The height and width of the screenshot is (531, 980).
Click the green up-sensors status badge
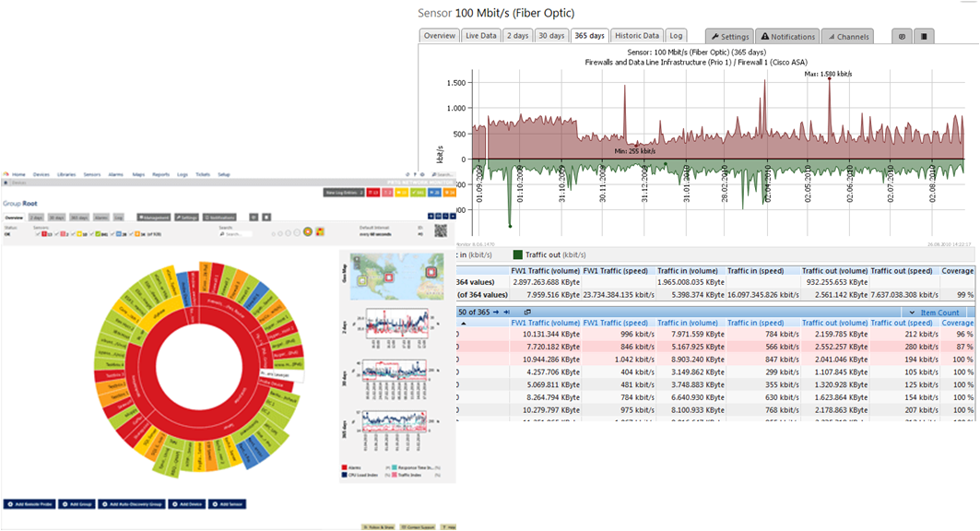tap(418, 193)
